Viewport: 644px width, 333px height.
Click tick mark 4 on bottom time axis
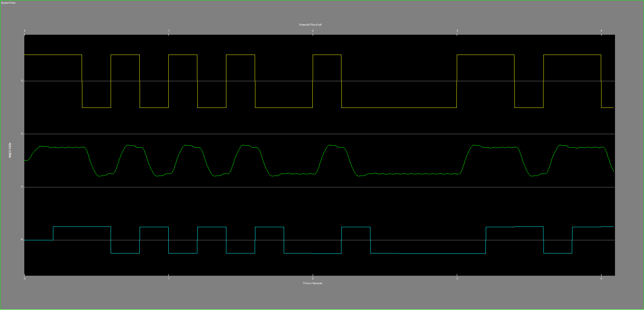pos(601,278)
